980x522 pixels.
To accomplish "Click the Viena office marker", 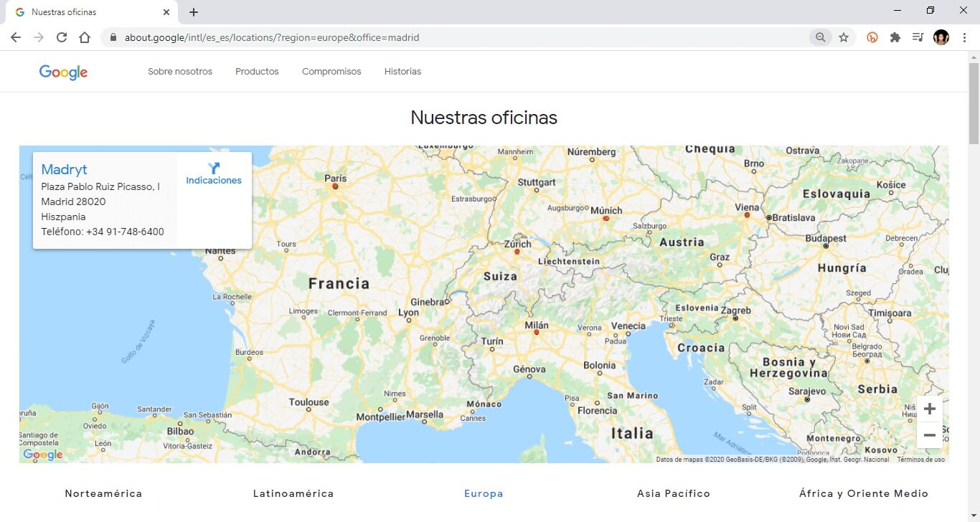I will pyautogui.click(x=747, y=215).
